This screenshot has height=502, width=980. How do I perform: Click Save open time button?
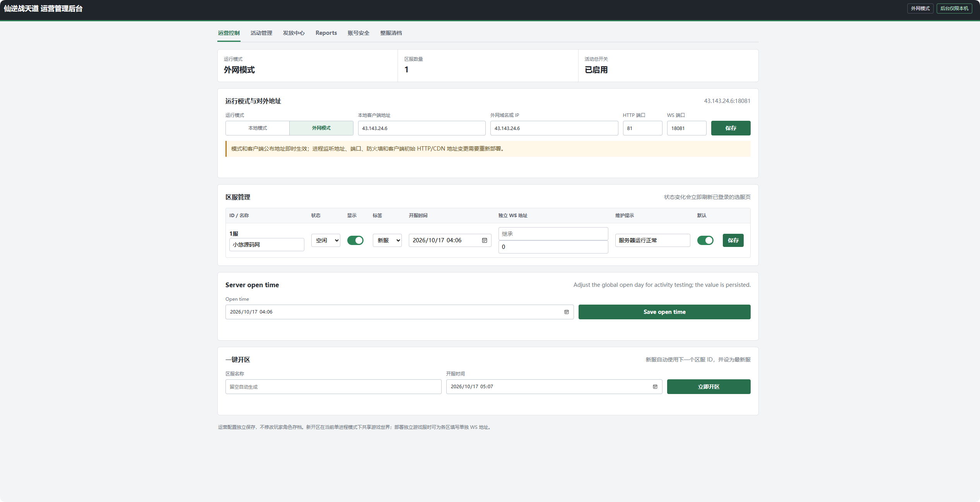pos(664,312)
